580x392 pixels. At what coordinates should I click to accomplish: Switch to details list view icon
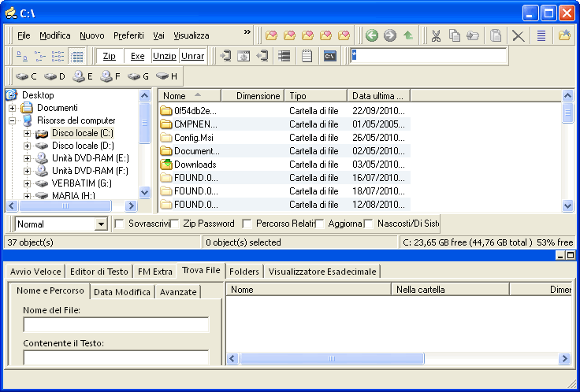tap(77, 56)
